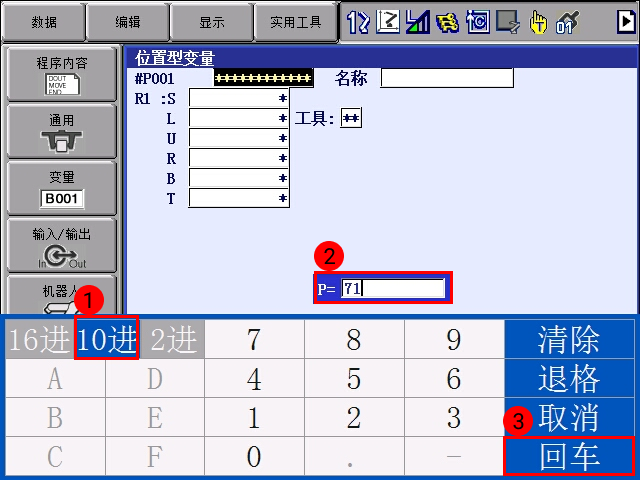The width and height of the screenshot is (640, 480).
Task: Tap the hex C key
Action: [55, 456]
